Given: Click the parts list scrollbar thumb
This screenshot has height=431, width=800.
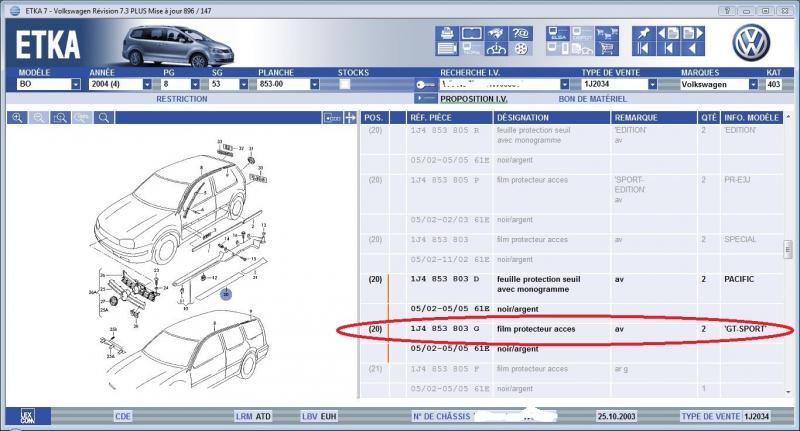Looking at the screenshot, I should click(787, 249).
